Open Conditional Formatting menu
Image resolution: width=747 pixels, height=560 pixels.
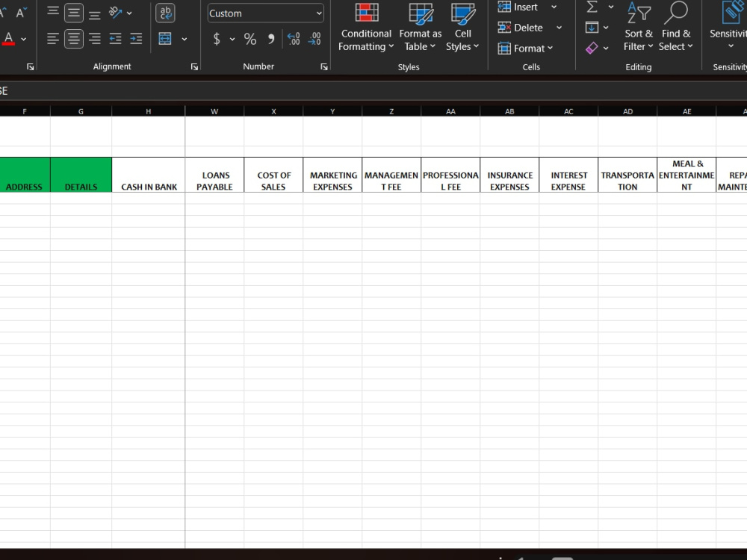click(x=366, y=27)
